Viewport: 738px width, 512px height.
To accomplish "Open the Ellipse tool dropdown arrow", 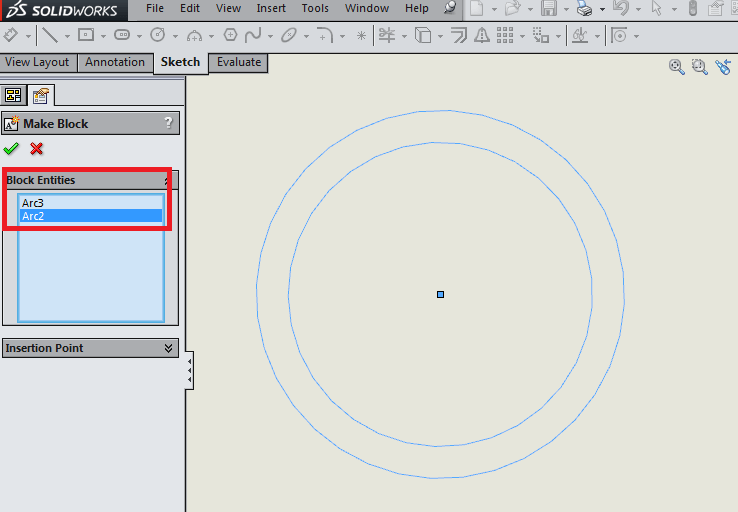I will point(306,36).
